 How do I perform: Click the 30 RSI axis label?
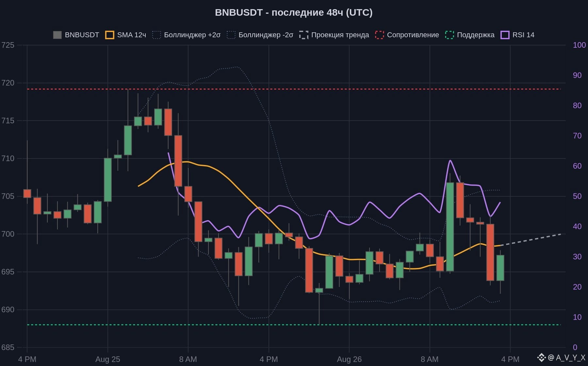577,257
